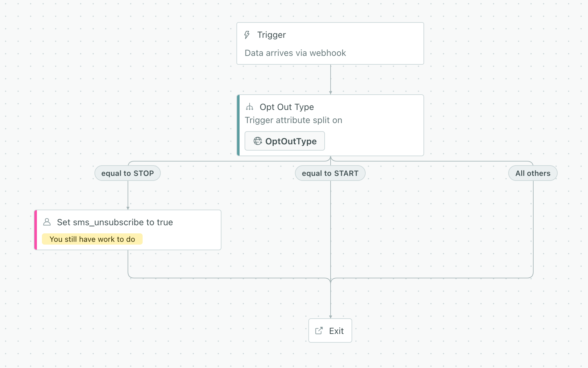Click 'Trigger attribute split on' text
The image size is (588, 368).
293,120
